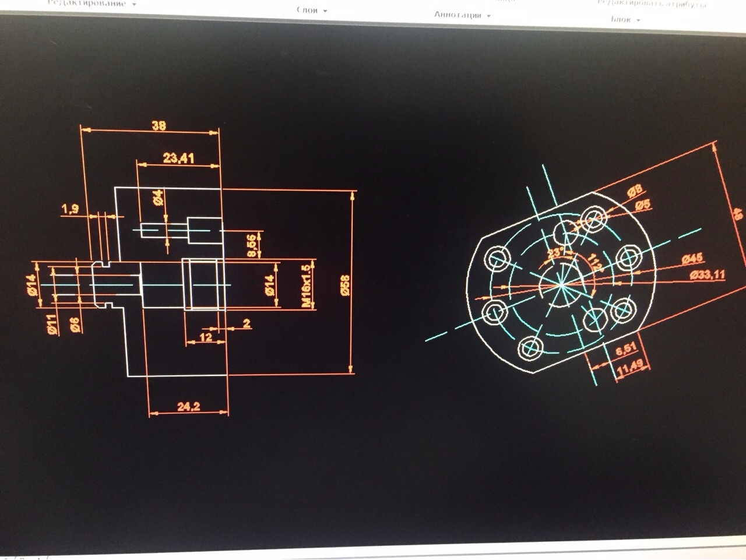Select the Ø5 hole dimension
The height and width of the screenshot is (560, 746).
tap(643, 204)
